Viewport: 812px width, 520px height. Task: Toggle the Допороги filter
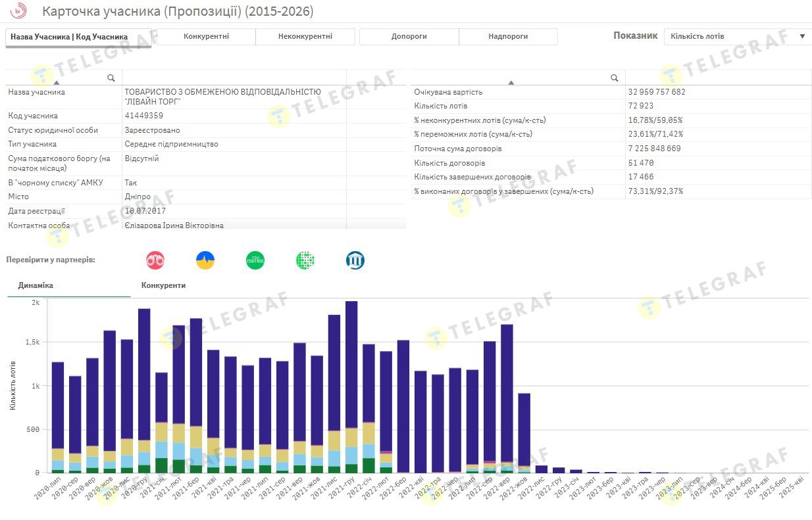point(409,37)
